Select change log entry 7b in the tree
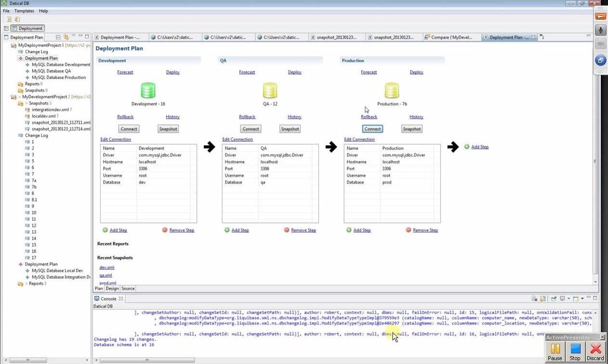The height and width of the screenshot is (364, 608). tap(34, 187)
